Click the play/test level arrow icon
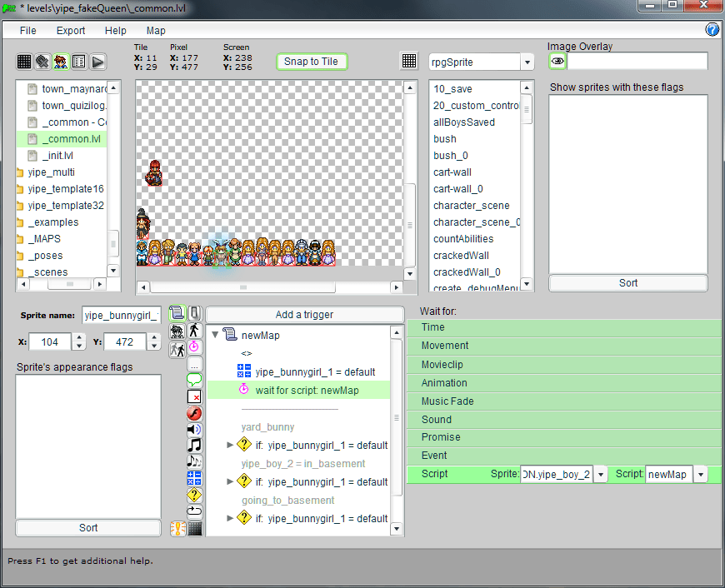Screen dimensions: 725x588 pyautogui.click(x=97, y=62)
